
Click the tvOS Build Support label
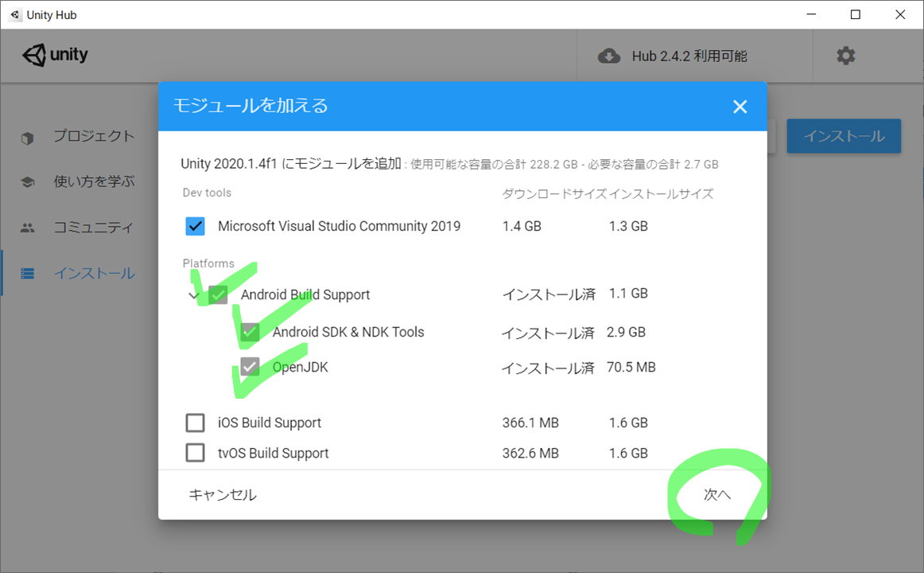point(274,454)
